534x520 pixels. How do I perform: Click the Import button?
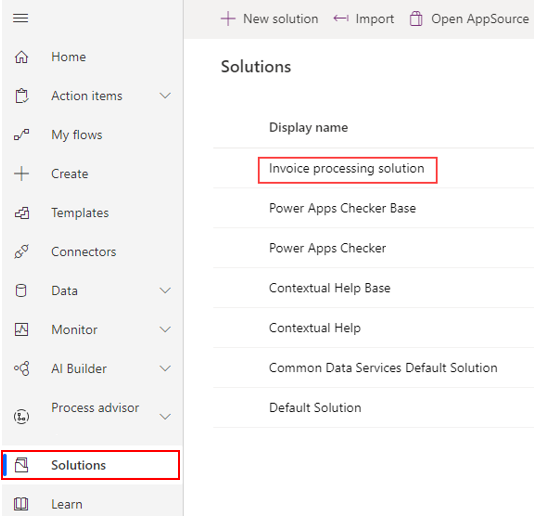(x=364, y=19)
